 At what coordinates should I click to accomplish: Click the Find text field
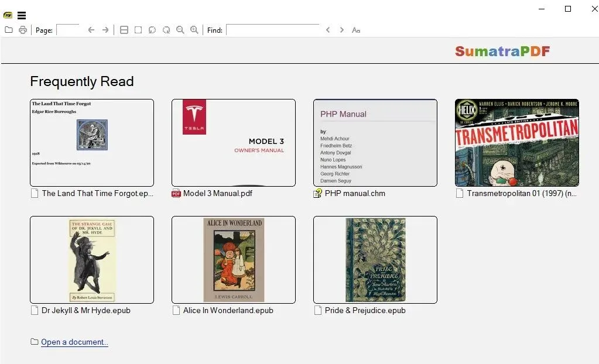[272, 30]
